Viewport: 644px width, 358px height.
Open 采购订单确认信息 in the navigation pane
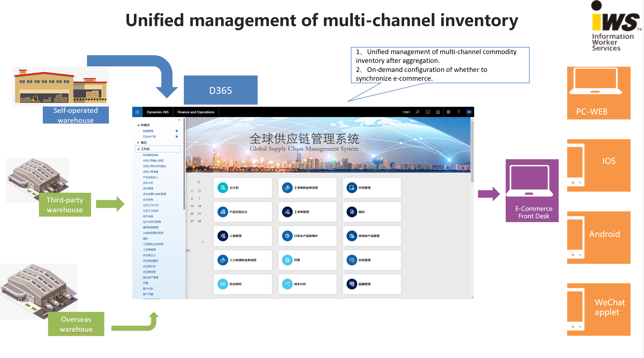click(153, 161)
